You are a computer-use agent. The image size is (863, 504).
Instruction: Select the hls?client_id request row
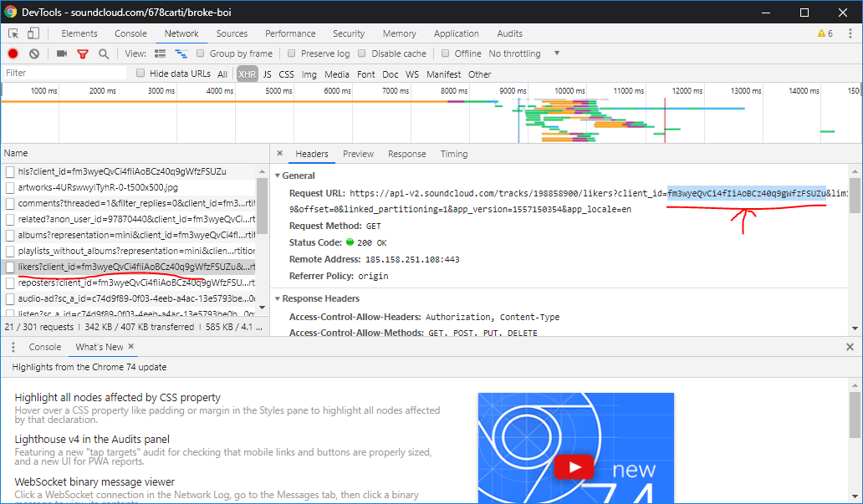130,171
